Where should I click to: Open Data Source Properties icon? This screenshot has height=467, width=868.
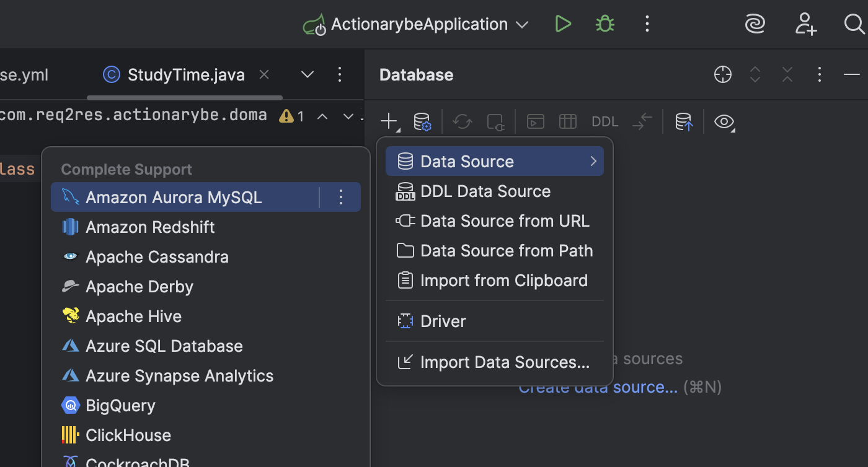422,121
